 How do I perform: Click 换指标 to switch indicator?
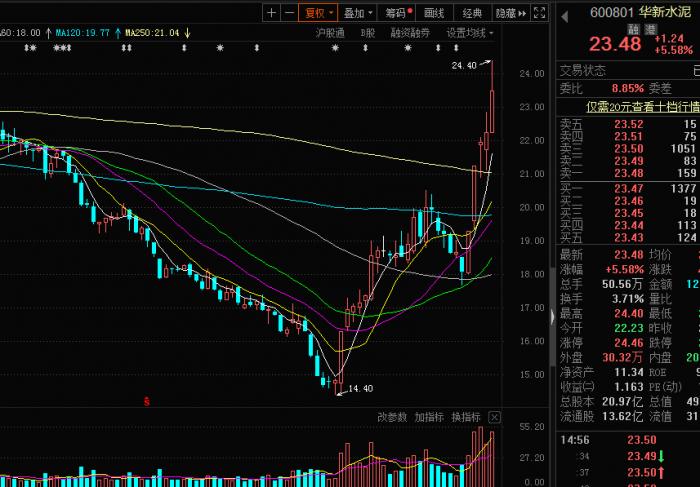click(x=467, y=417)
